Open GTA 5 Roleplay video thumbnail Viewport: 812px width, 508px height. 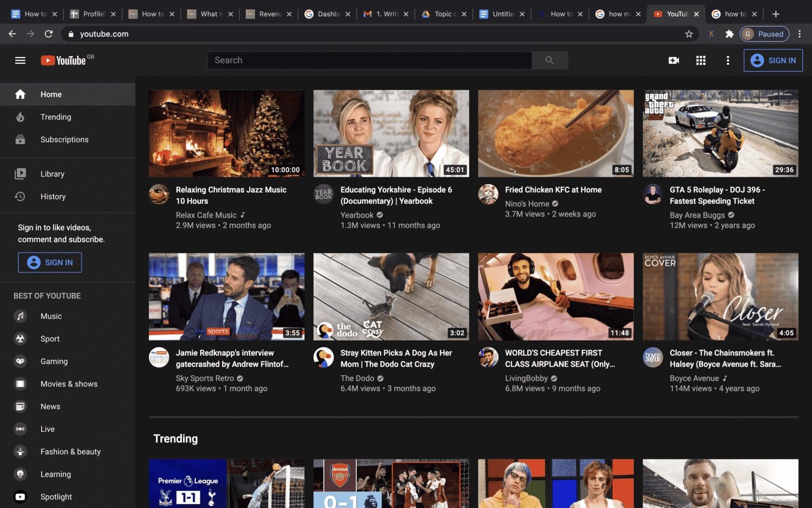[720, 133]
